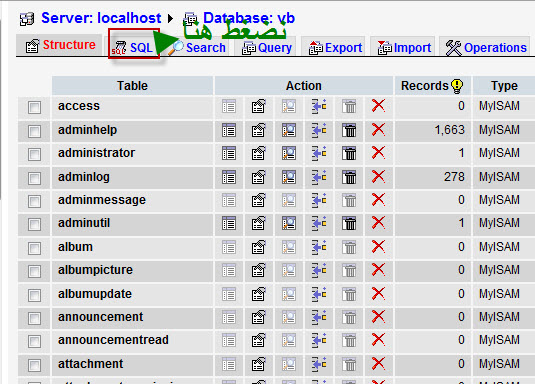
Task: Tick the announcementread table checkbox
Action: [x=34, y=341]
